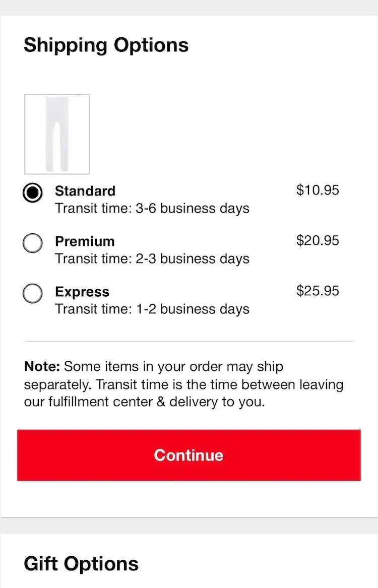Click the $10.95 shipping price
Viewport: 378px width, 588px height.
click(x=318, y=190)
